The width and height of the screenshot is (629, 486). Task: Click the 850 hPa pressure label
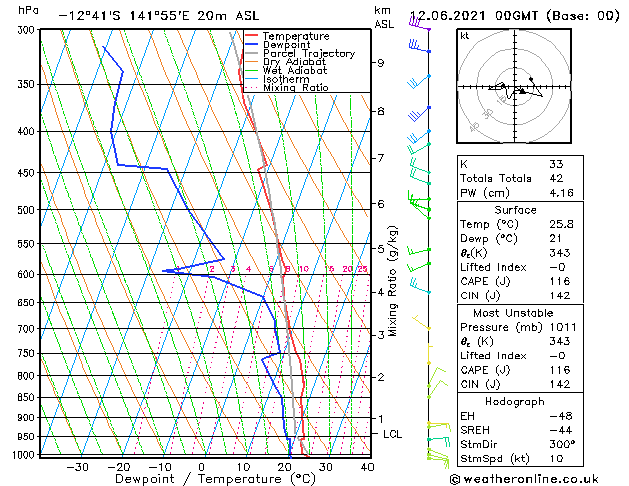point(28,397)
